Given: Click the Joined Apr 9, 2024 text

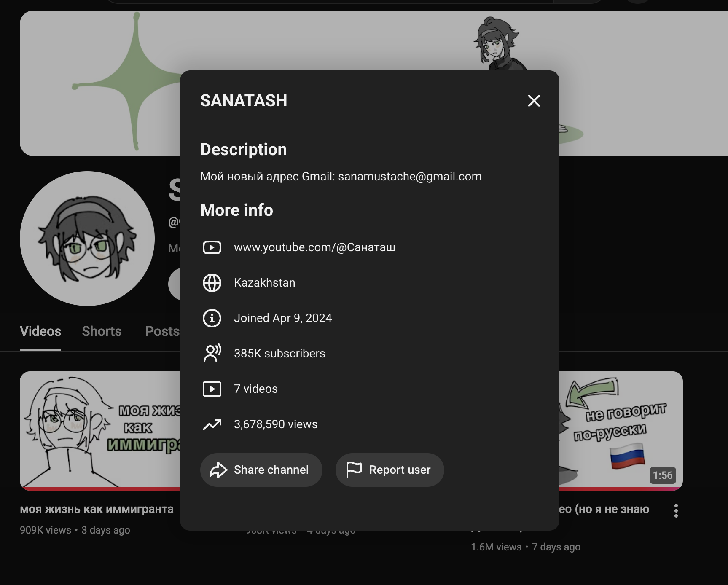Looking at the screenshot, I should point(283,318).
